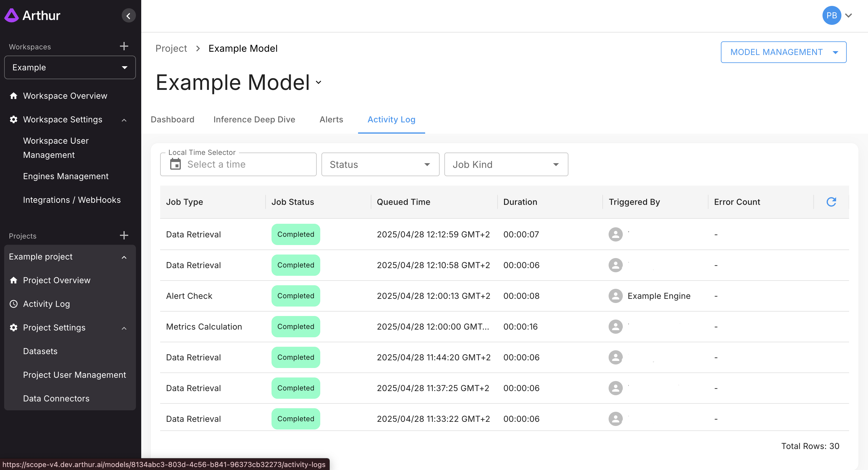Image resolution: width=868 pixels, height=470 pixels.
Task: Collapse the sidebar with the arrow button
Action: click(129, 16)
